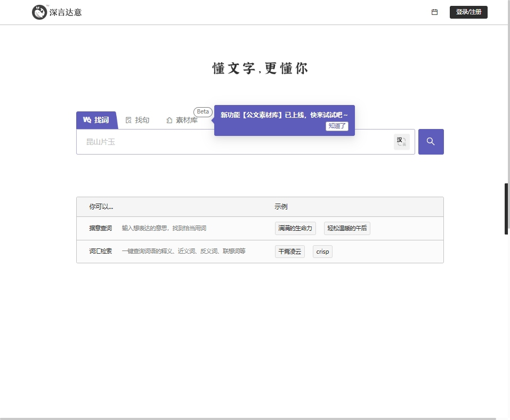510x420 pixels.
Task: Click the 词汇检索 row label
Action: [100, 251]
